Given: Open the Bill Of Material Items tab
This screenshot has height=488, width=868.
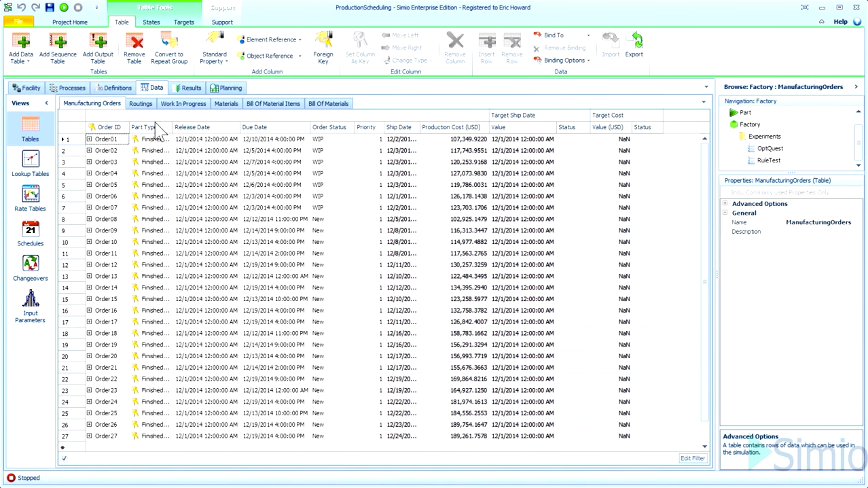Looking at the screenshot, I should click(273, 104).
